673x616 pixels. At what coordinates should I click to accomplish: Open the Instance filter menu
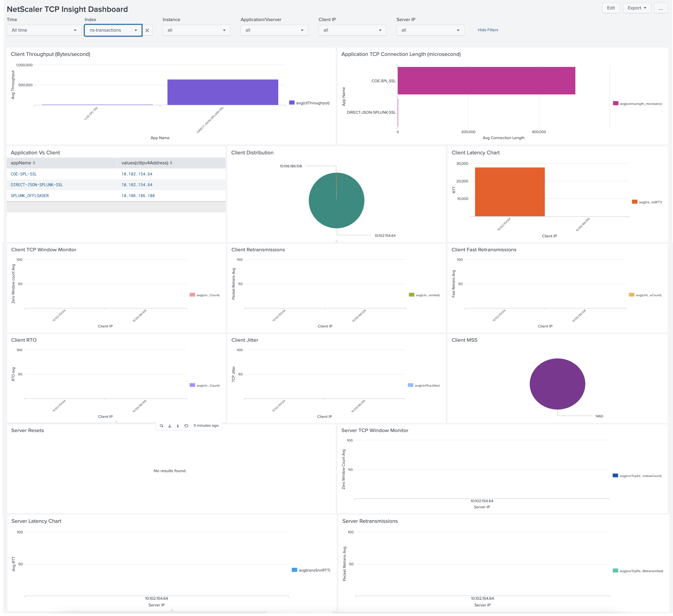point(196,30)
